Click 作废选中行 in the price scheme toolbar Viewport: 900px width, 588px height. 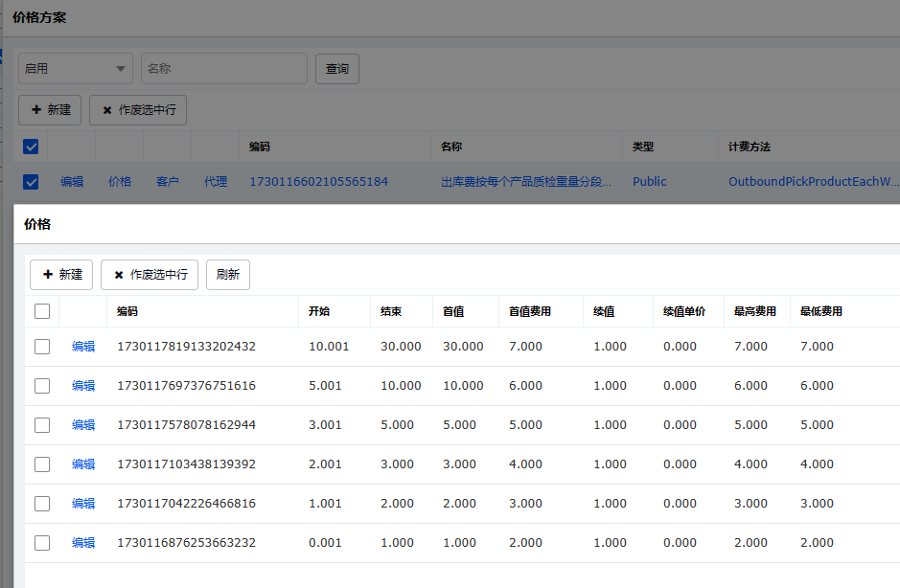tap(138, 110)
